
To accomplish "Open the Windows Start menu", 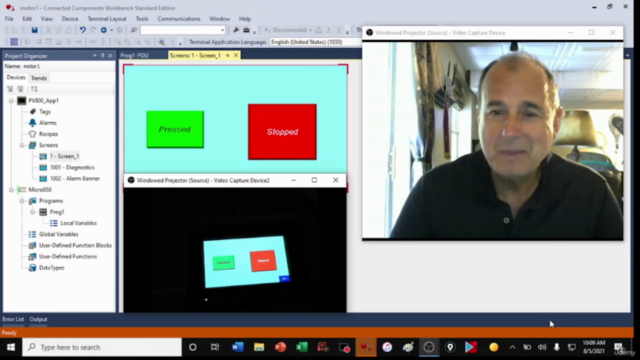I will [11, 347].
